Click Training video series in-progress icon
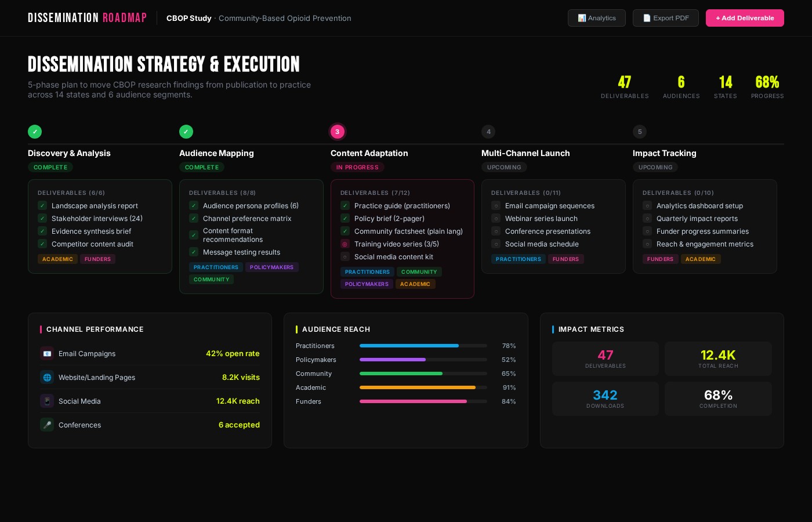This screenshot has height=522, width=812. coord(345,244)
